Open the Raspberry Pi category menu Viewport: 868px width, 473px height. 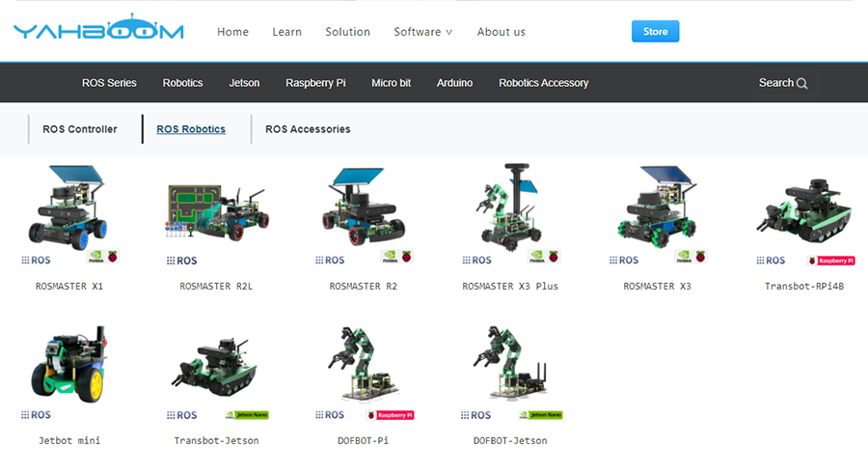tap(315, 83)
